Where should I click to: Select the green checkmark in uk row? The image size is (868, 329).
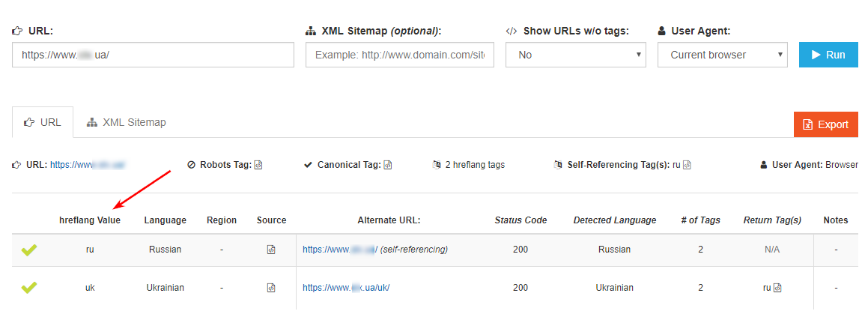click(28, 288)
